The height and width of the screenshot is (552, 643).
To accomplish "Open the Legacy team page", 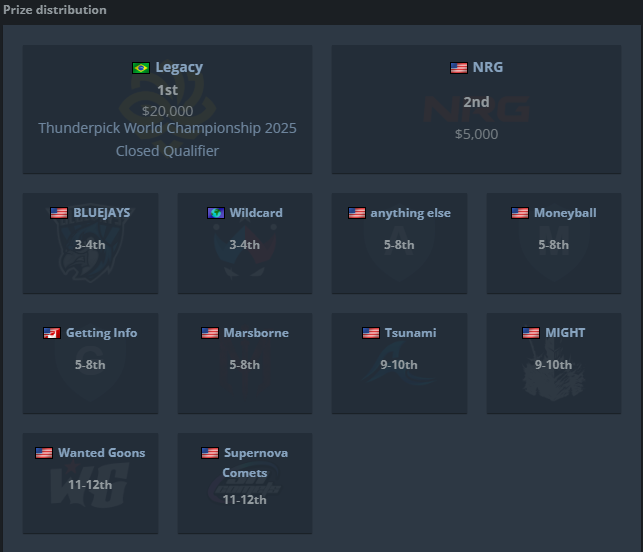I will pos(179,67).
